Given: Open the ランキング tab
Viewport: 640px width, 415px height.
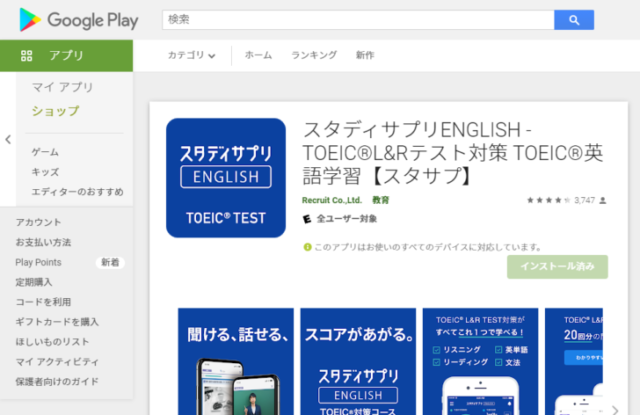Looking at the screenshot, I should coord(314,55).
